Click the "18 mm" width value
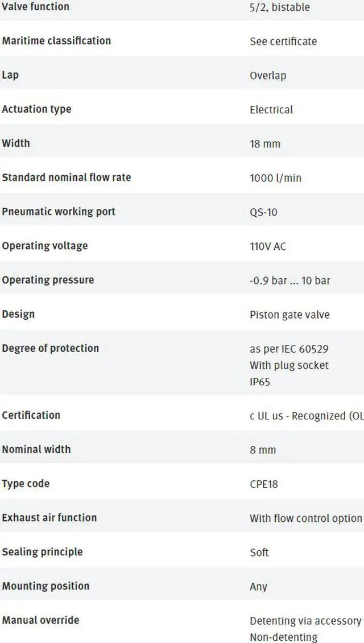Screen dimensions: 364x643 (x=265, y=143)
